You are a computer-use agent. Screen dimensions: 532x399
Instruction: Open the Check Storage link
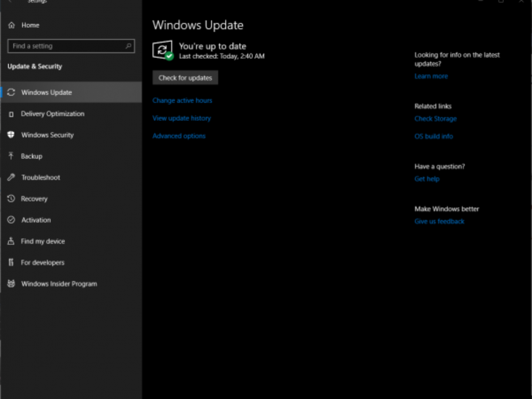(435, 119)
